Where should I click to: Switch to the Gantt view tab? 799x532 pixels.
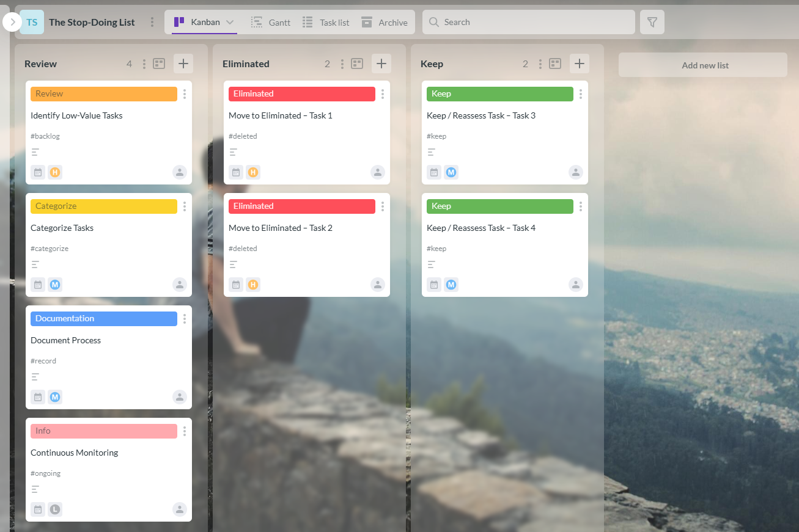point(271,22)
